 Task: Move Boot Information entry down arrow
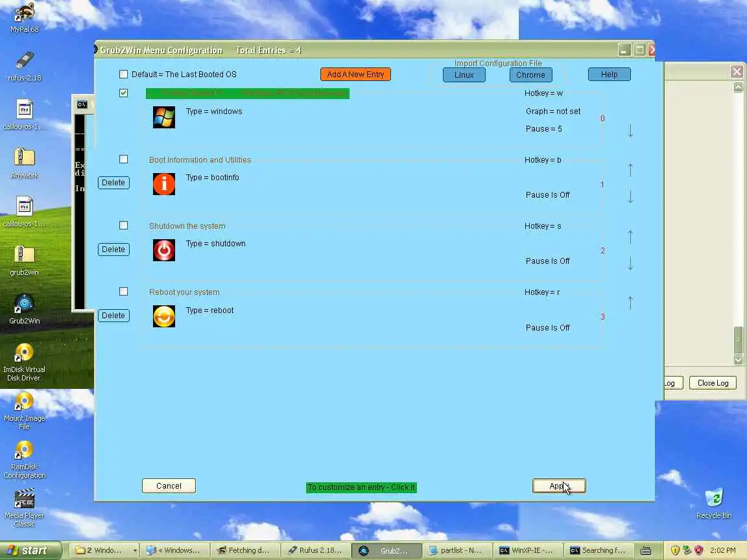pos(630,196)
